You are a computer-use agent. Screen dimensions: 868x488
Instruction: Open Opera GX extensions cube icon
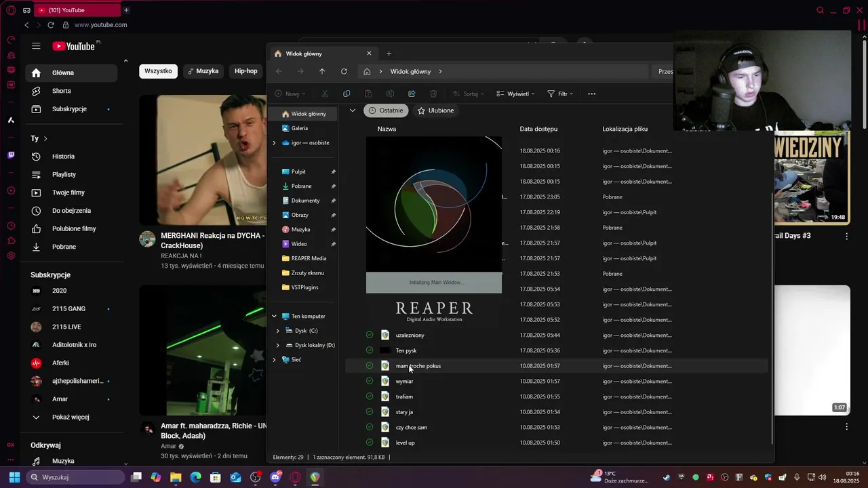click(x=11, y=241)
